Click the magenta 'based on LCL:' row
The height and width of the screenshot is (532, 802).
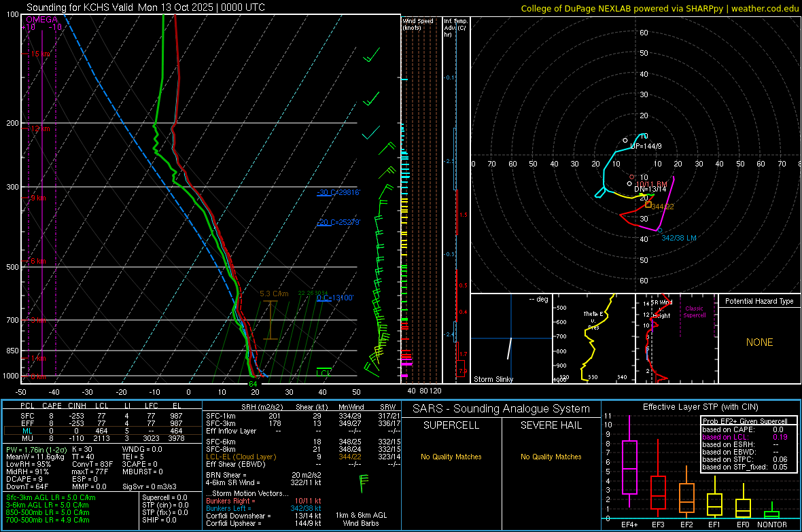[745, 437]
